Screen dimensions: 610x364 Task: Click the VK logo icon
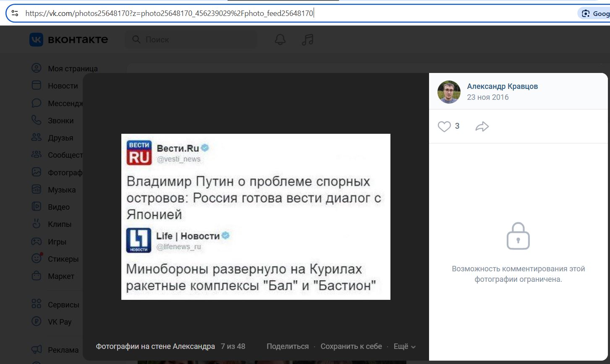click(36, 39)
